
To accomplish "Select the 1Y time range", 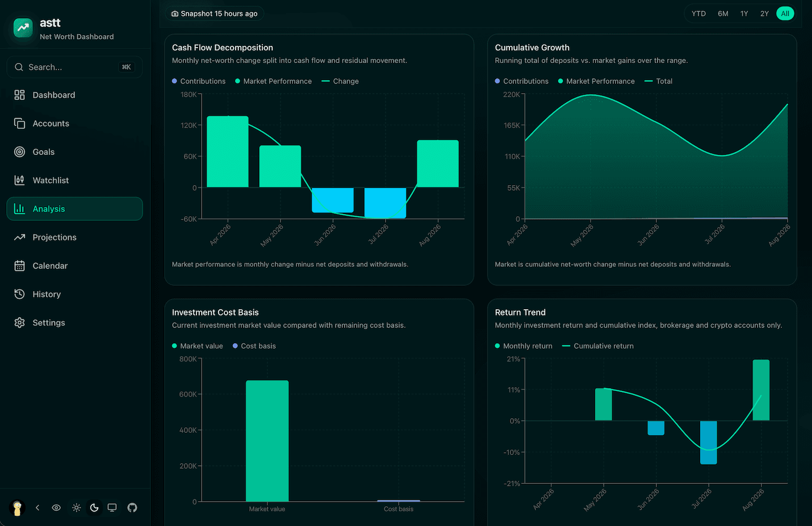I will click(744, 14).
